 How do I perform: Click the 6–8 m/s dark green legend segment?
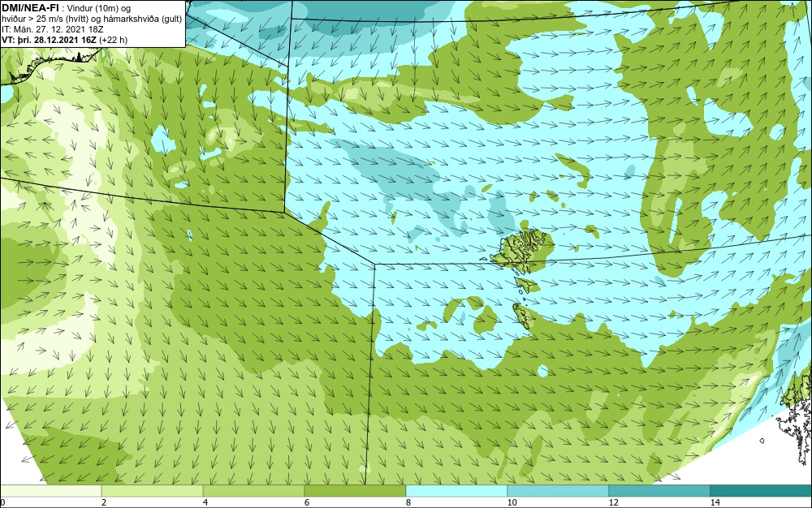(x=355, y=491)
